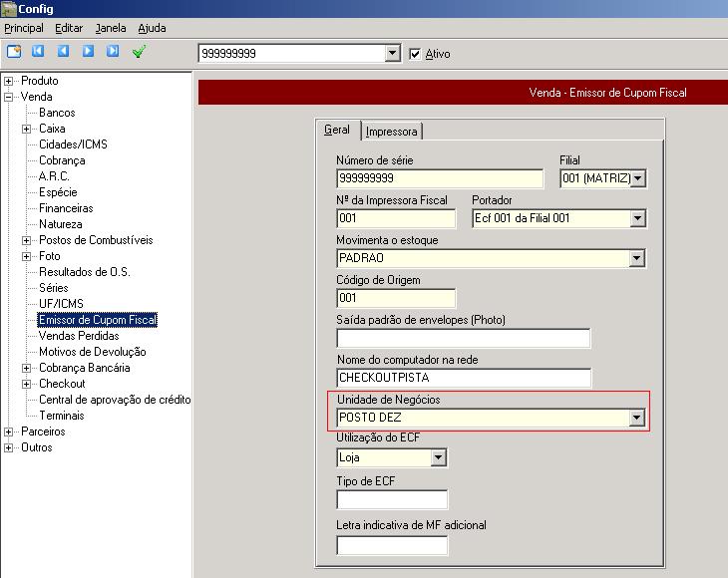Jump to the last record
728x578 pixels.
click(x=113, y=52)
